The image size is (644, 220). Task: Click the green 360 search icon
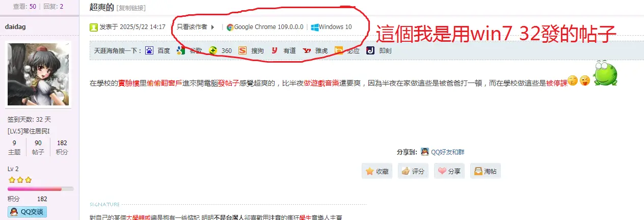pos(213,50)
